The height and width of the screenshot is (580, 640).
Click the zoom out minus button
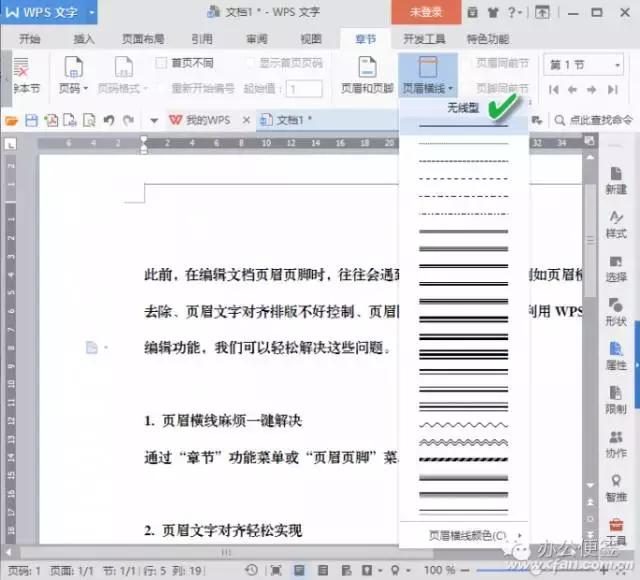(465, 570)
